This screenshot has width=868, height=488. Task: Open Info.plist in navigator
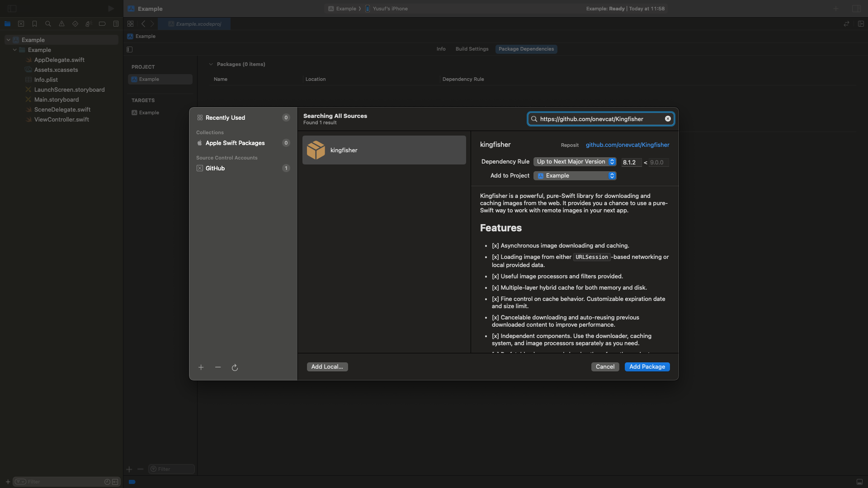46,80
